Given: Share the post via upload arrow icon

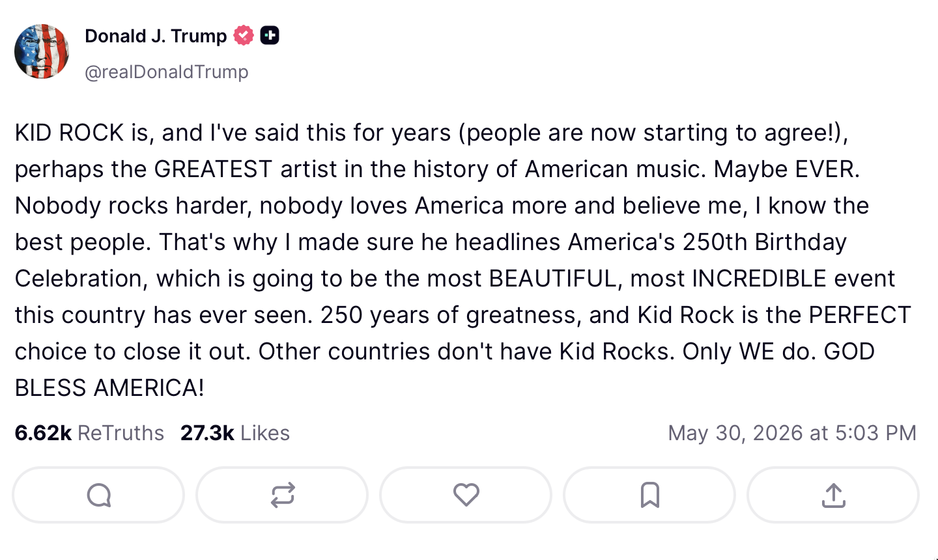Looking at the screenshot, I should (833, 495).
